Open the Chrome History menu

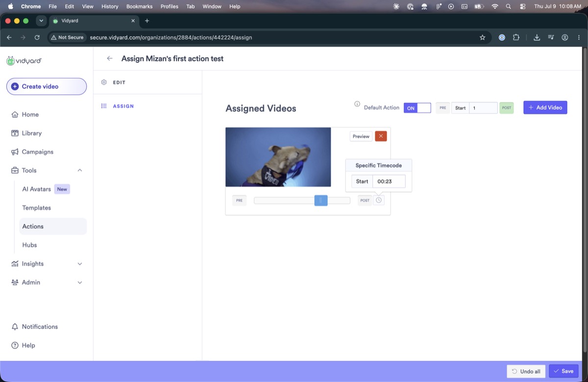[x=110, y=6]
